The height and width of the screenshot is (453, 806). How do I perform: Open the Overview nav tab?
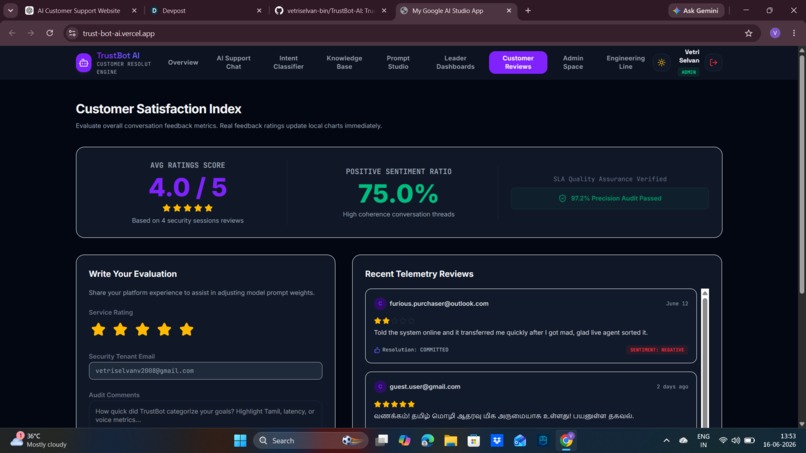tap(183, 62)
